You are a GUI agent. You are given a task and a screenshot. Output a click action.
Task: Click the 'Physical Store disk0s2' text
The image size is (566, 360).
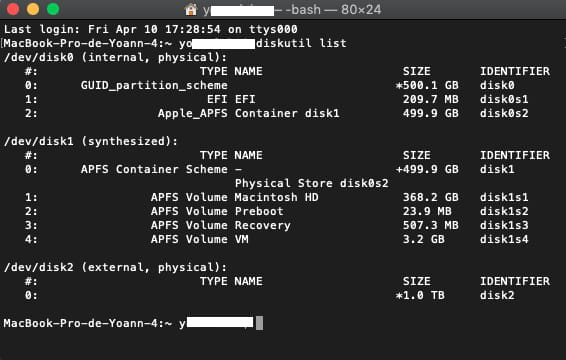[x=312, y=183]
